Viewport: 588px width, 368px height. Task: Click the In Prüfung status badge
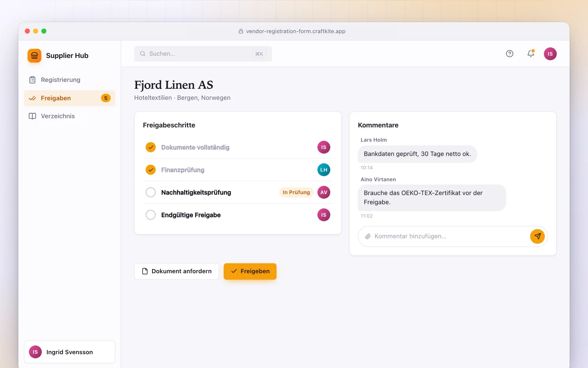tap(296, 192)
